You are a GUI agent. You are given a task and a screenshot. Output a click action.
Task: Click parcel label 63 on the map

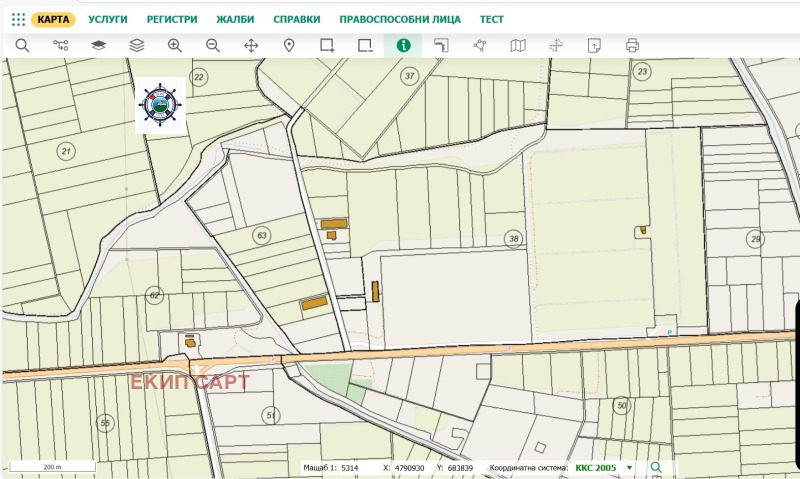[262, 235]
